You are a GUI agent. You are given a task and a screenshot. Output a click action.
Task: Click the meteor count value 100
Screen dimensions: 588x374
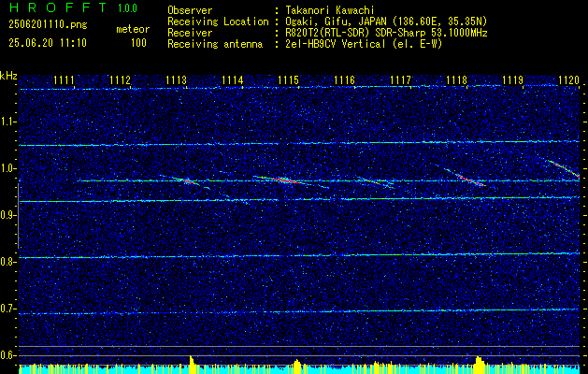pos(138,43)
